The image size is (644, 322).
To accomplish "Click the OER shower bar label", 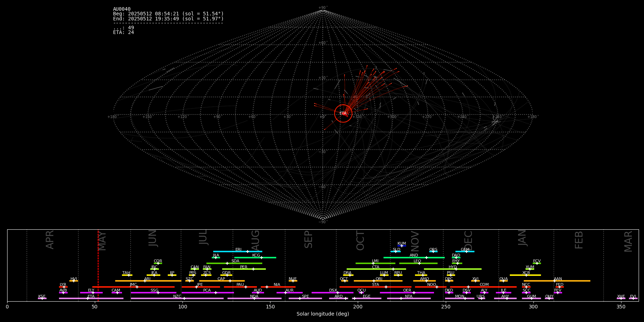I will 407,291.
